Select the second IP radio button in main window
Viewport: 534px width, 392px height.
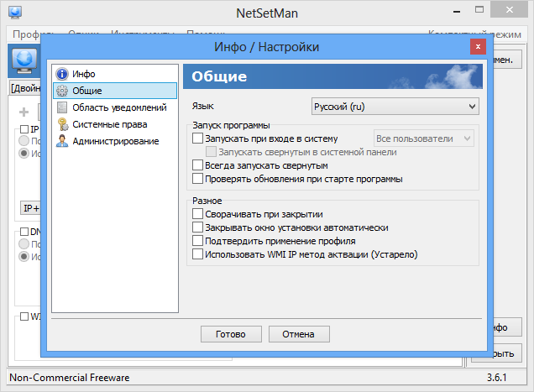(24, 154)
